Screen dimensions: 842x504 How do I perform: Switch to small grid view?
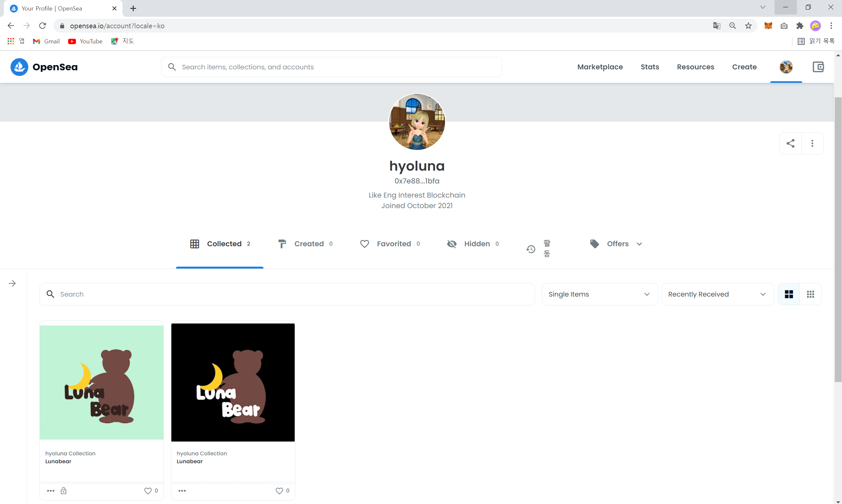click(810, 294)
